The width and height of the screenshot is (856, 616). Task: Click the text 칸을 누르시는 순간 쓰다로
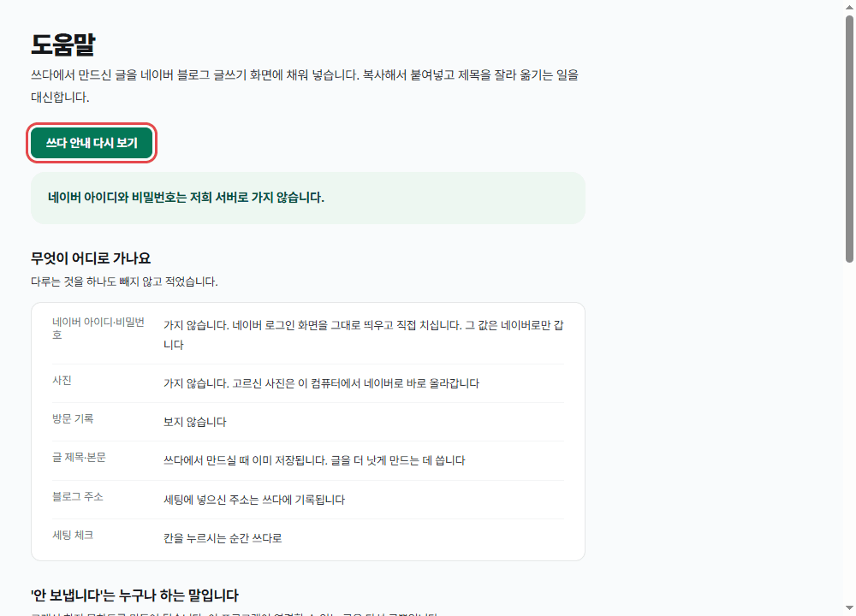[x=223, y=538]
